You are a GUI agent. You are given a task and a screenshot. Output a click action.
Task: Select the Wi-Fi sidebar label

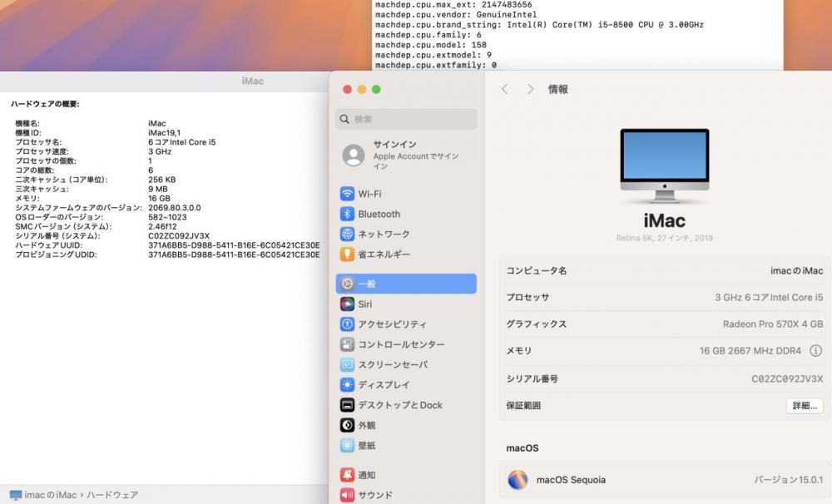click(370, 194)
